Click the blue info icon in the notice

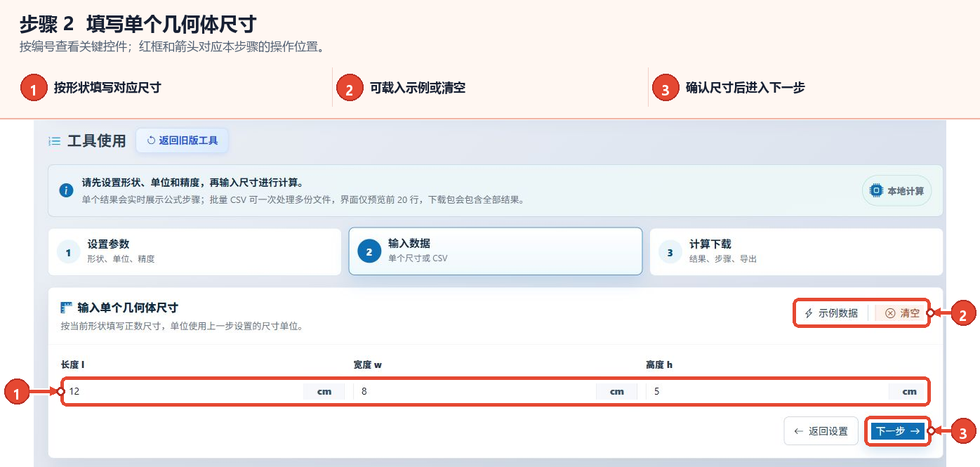point(67,190)
